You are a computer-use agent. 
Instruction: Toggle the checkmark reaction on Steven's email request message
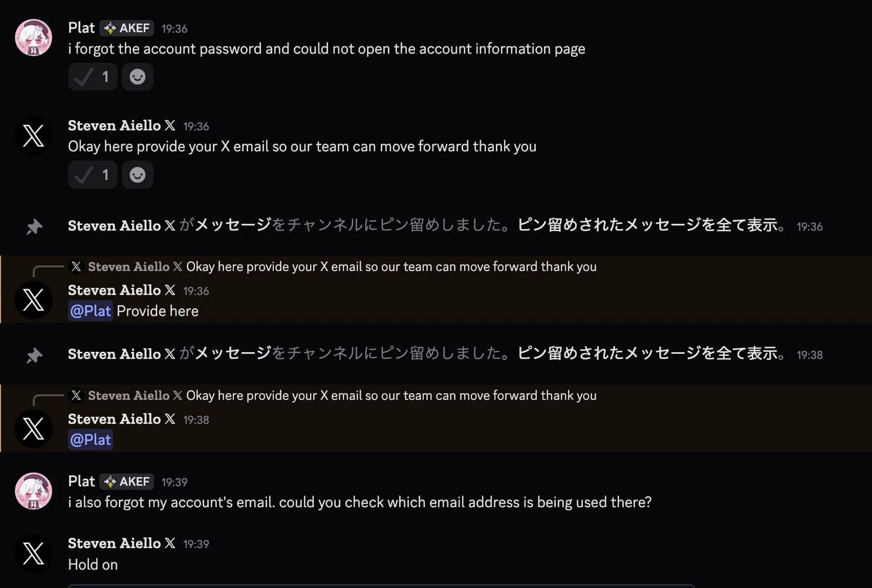click(x=92, y=174)
